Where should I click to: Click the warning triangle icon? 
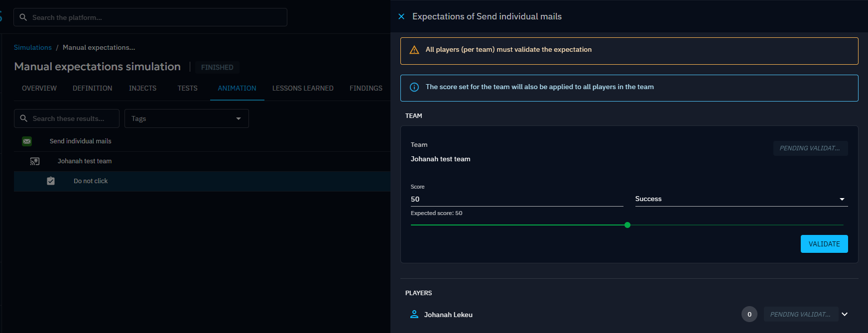pyautogui.click(x=414, y=50)
